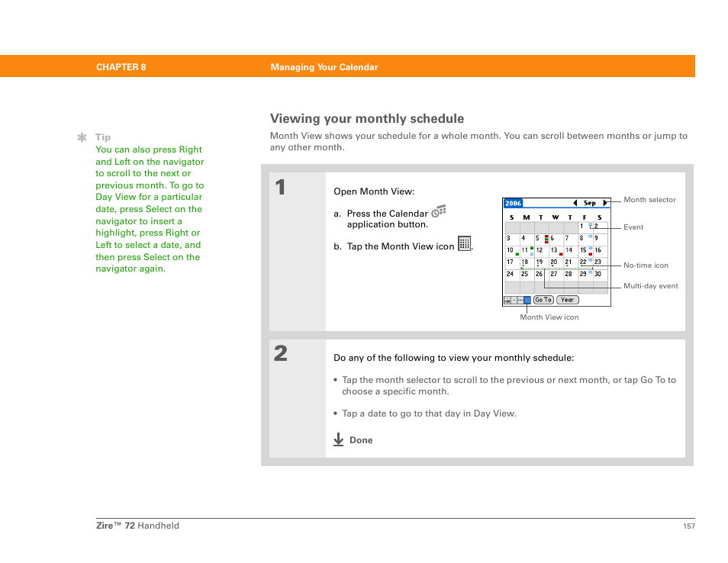This screenshot has width=728, height=563.
Task: Click the 'Zire 72 Handheld' footer text
Action: (137, 526)
